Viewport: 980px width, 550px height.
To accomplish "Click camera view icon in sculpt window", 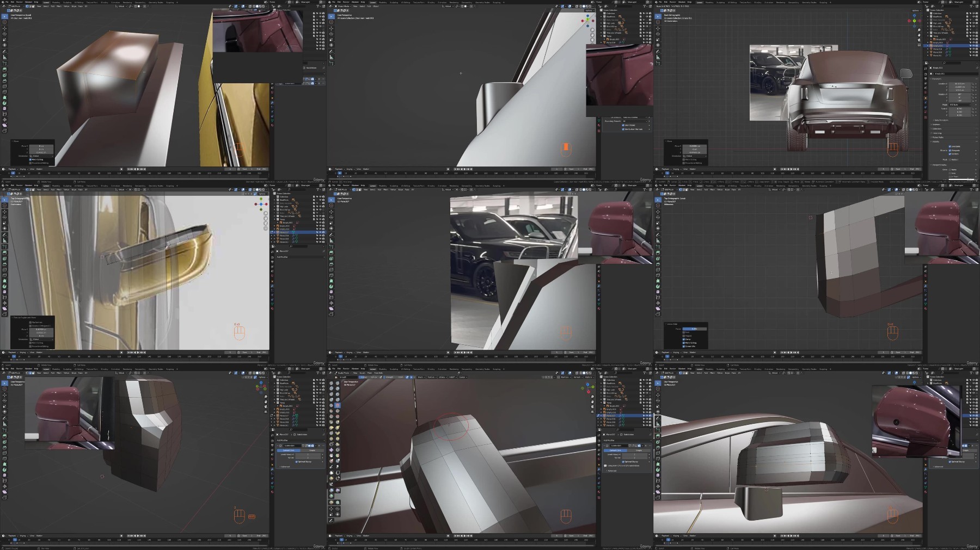I will [592, 406].
